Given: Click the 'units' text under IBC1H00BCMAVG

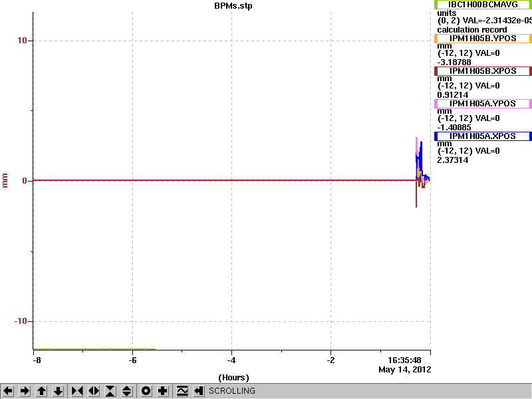Looking at the screenshot, I should click(446, 13).
